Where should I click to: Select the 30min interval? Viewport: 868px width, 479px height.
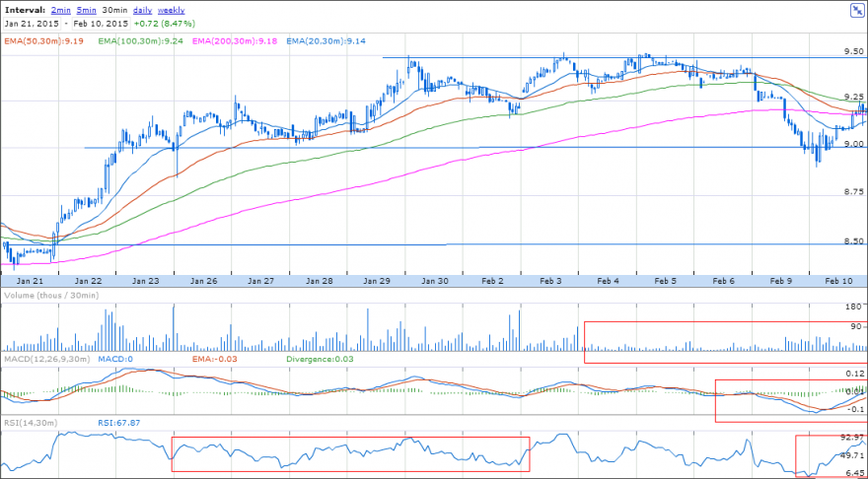[x=114, y=11]
